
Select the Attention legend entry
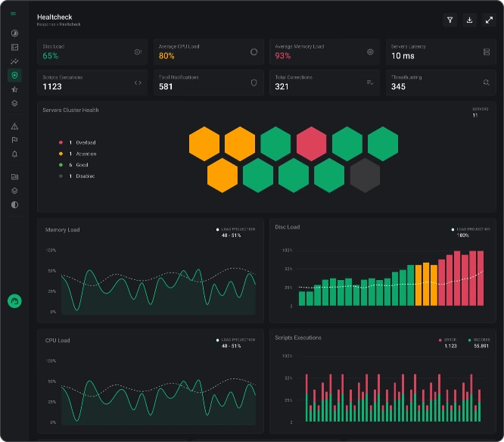click(77, 154)
